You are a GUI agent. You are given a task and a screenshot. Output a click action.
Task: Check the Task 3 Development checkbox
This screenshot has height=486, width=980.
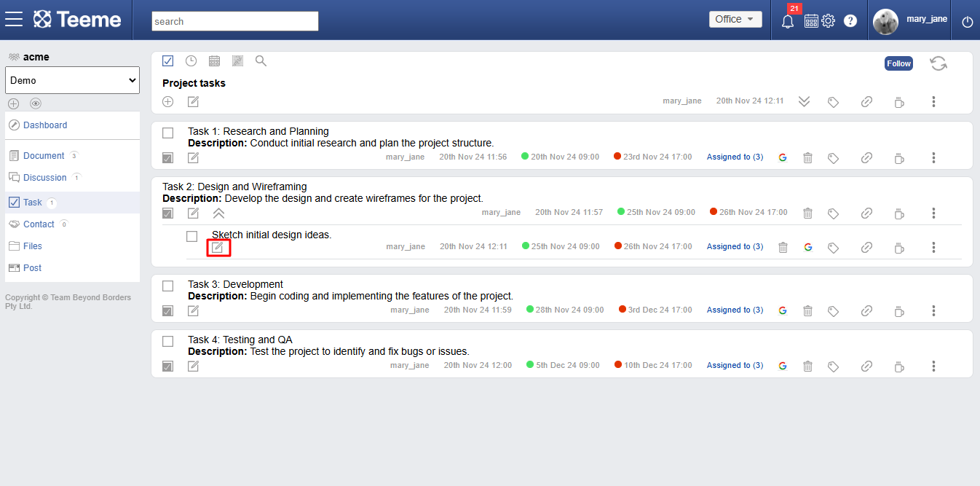(x=168, y=286)
